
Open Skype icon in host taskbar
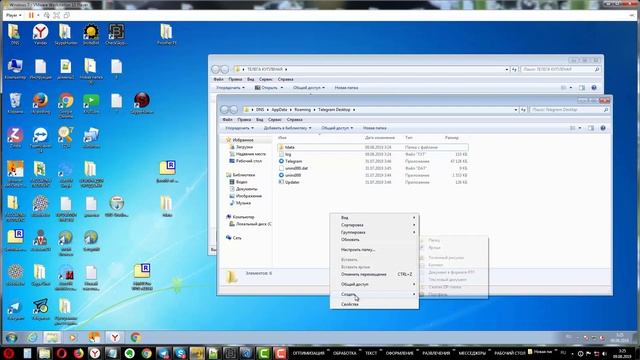(x=180, y=353)
